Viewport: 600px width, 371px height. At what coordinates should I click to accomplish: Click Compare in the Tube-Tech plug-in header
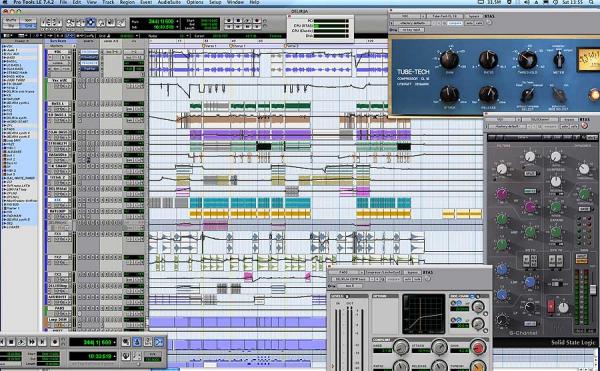coord(454,23)
